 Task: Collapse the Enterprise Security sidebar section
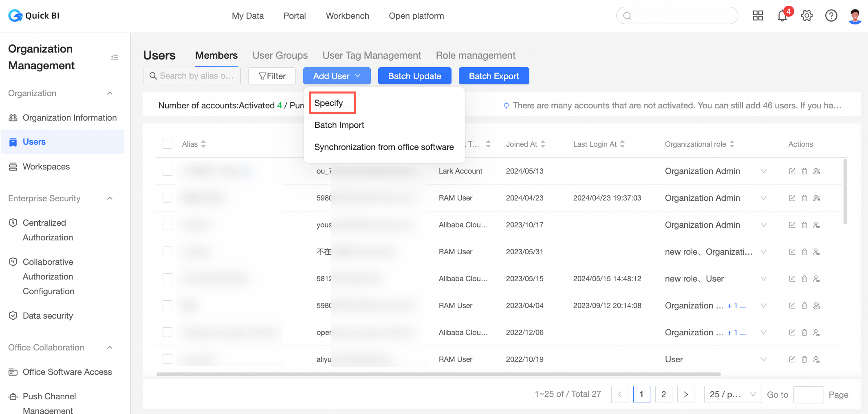point(110,198)
